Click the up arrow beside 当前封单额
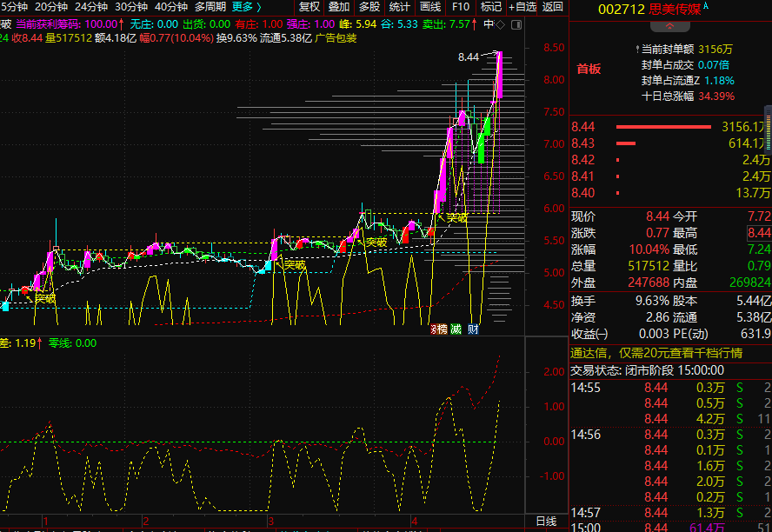Image resolution: width=772 pixels, height=532 pixels. tap(636, 49)
